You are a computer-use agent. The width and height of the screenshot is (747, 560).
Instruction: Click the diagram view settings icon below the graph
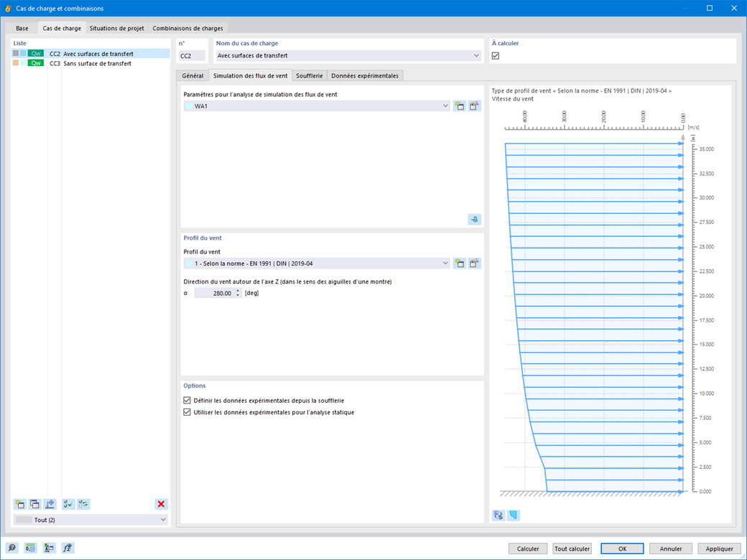point(498,515)
